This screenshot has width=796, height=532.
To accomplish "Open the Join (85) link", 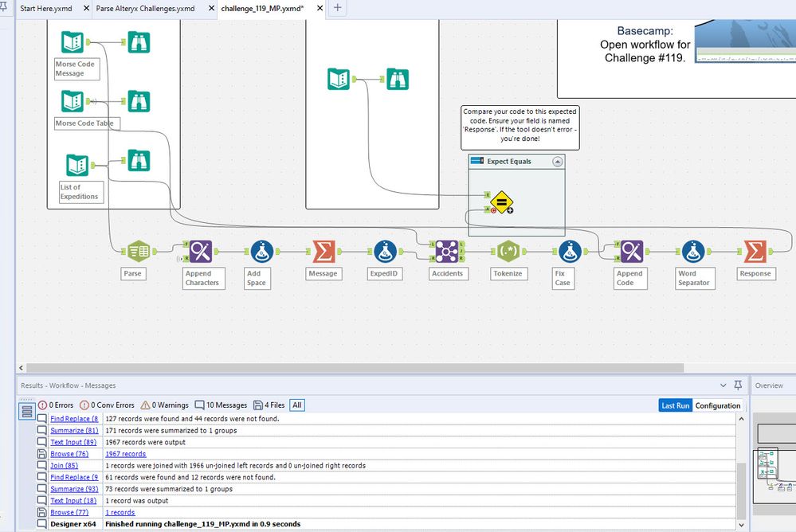I will (64, 465).
